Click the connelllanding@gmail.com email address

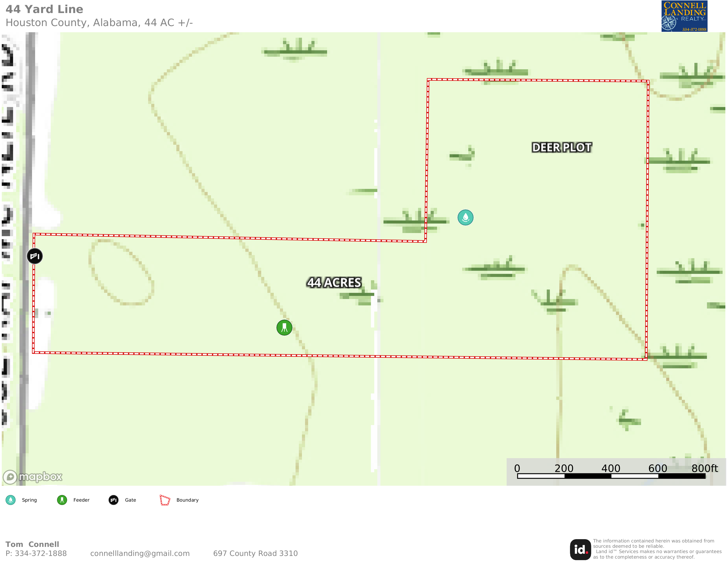pos(140,553)
